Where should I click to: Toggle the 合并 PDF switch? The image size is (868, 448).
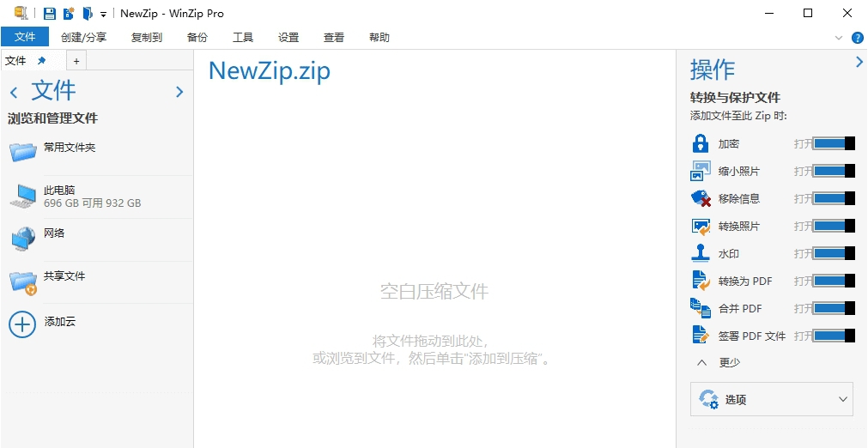(x=834, y=308)
